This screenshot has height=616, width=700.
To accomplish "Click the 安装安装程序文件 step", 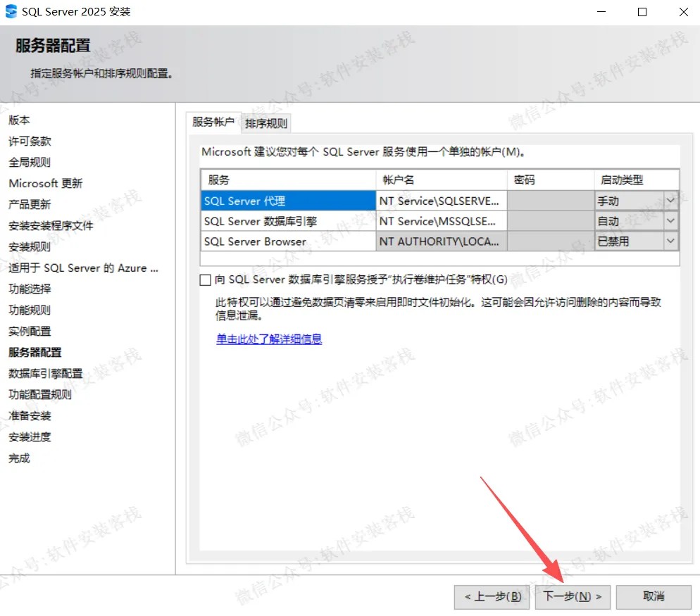I will point(51,226).
